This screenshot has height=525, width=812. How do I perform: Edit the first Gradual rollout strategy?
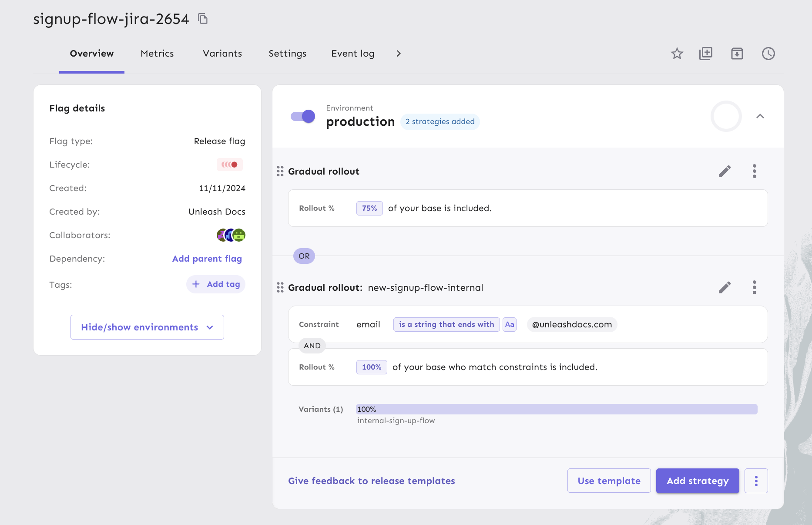(725, 171)
